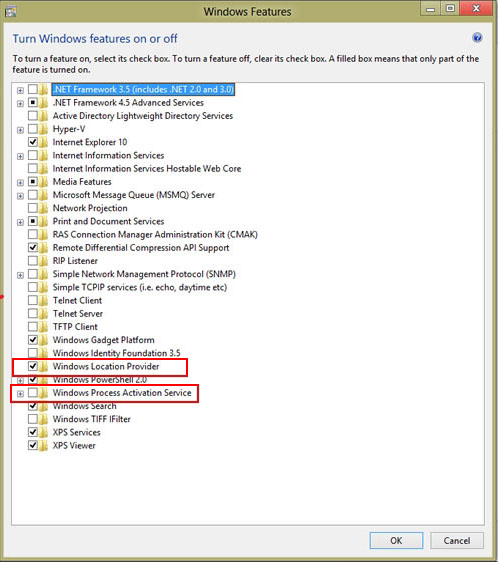This screenshot has height=562, width=498.
Task: Click folder icon beside Hyper-V
Action: tap(43, 129)
